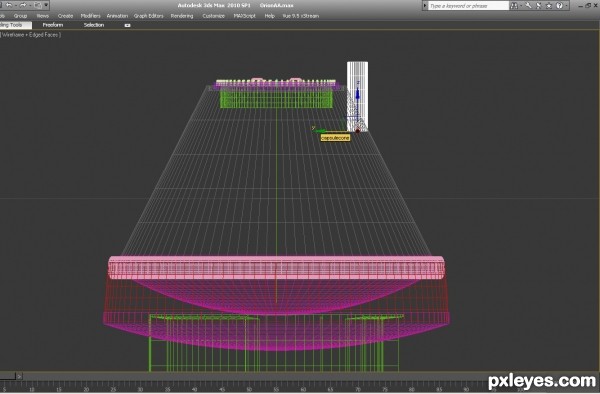Screen dimensions: 600x394
Task: Click frame 10 on the timeline
Action: coord(32,389)
